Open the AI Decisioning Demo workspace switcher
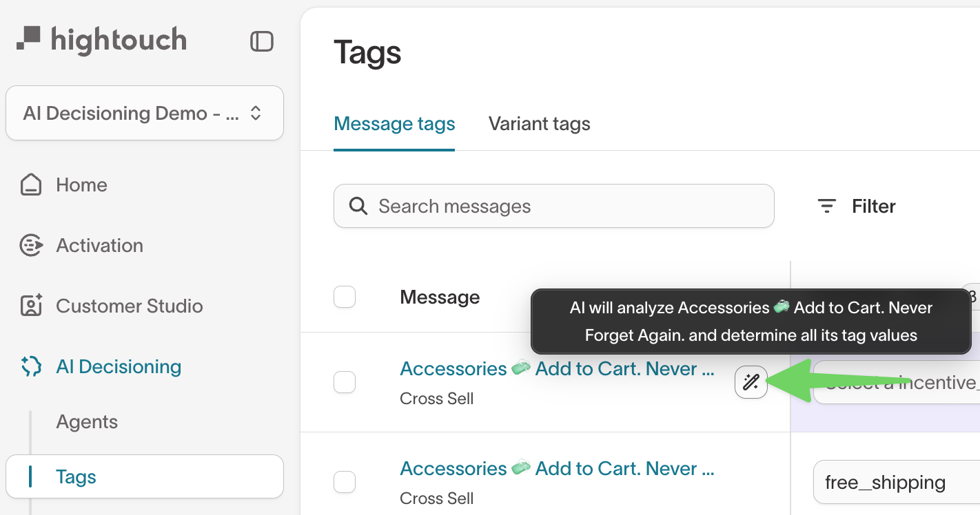This screenshot has width=980, height=515. (144, 113)
